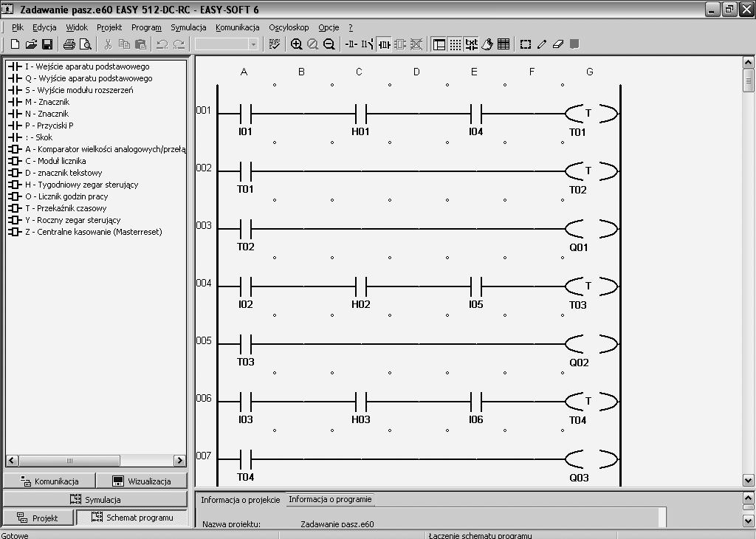Paste using the clipboard icon
This screenshot has height=539, width=756.
click(140, 44)
